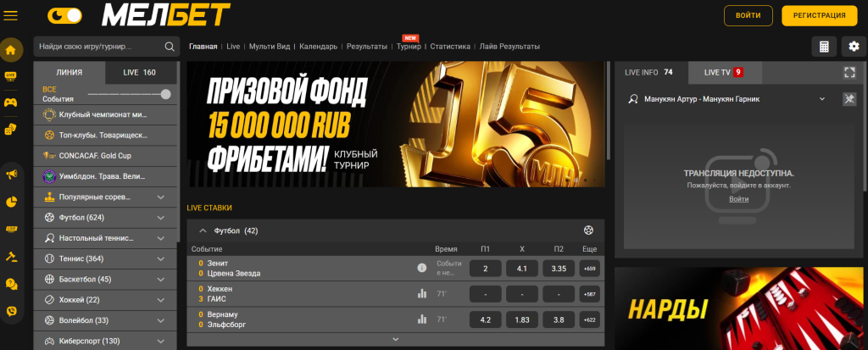Click the home icon in sidebar
The height and width of the screenshot is (350, 868).
pyautogui.click(x=10, y=50)
